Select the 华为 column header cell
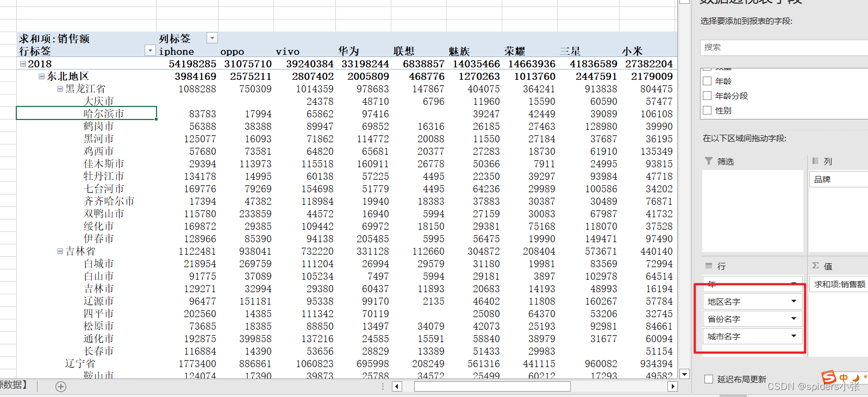This screenshot has height=397, width=868. (348, 51)
